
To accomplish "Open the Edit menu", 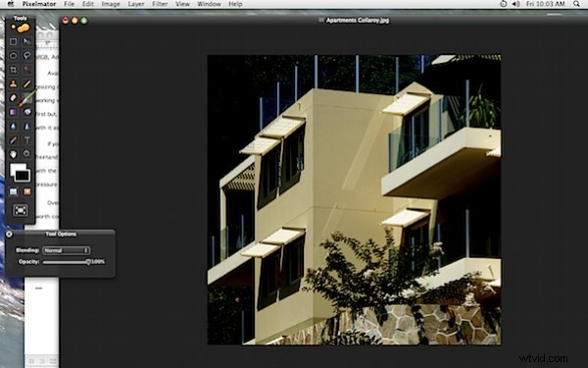I will point(88,4).
